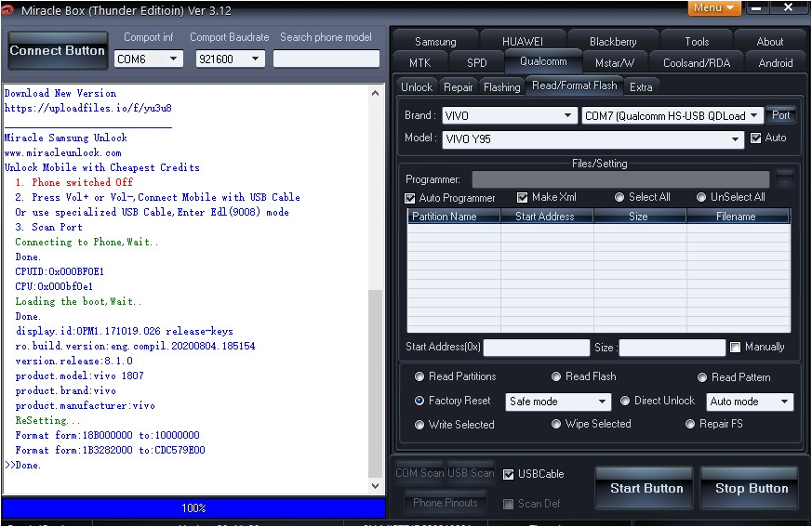Image resolution: width=812 pixels, height=527 pixels.
Task: Click the Start Address column header
Action: pos(547,217)
